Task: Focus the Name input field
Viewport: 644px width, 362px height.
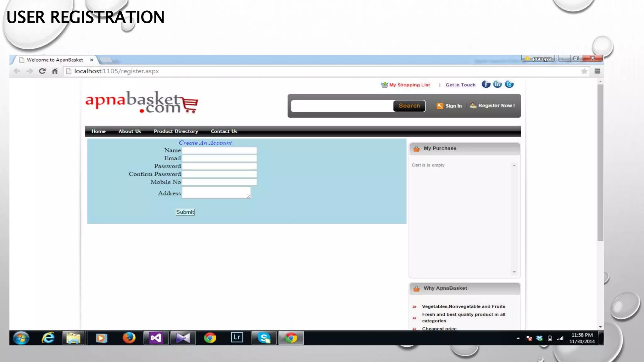Action: 219,151
